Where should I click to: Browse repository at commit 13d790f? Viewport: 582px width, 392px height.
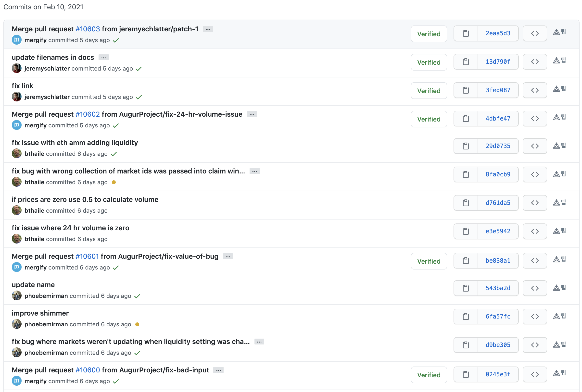coord(534,62)
